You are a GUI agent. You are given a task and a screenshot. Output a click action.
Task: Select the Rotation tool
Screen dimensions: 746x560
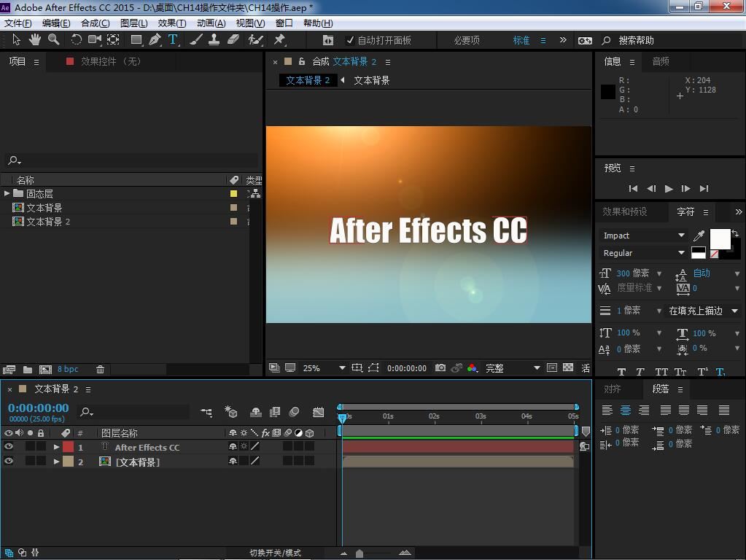point(76,40)
